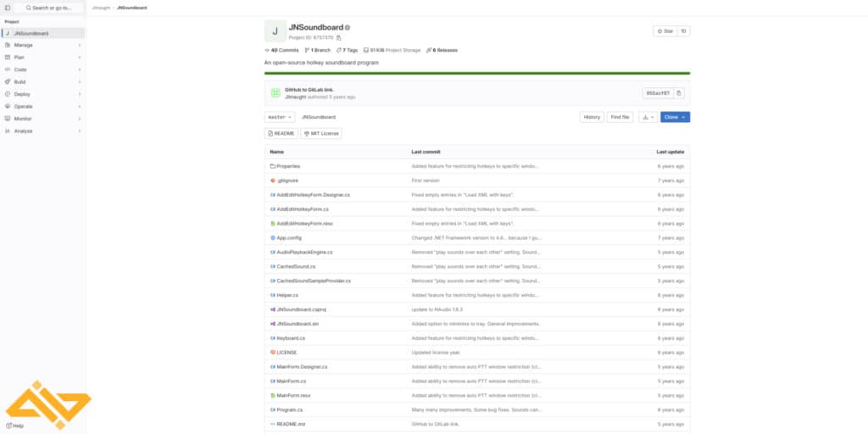
Task: Open Keyboard.cs file
Action: pyautogui.click(x=292, y=338)
